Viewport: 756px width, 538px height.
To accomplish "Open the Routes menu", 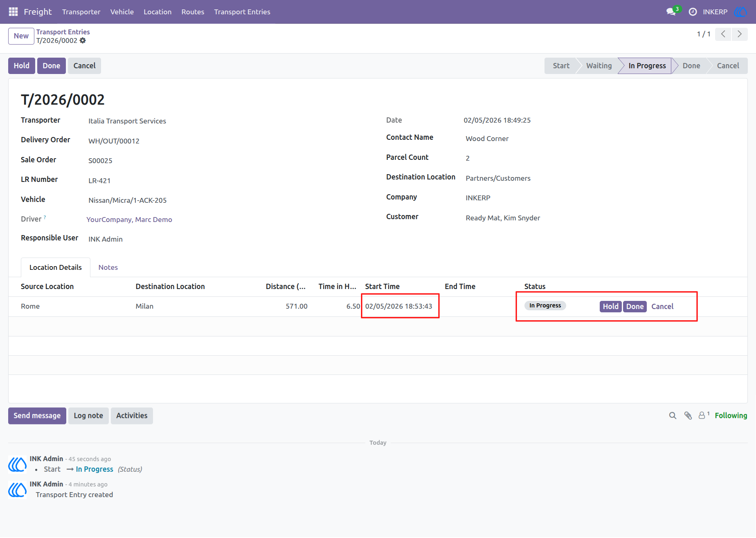I will tap(193, 12).
